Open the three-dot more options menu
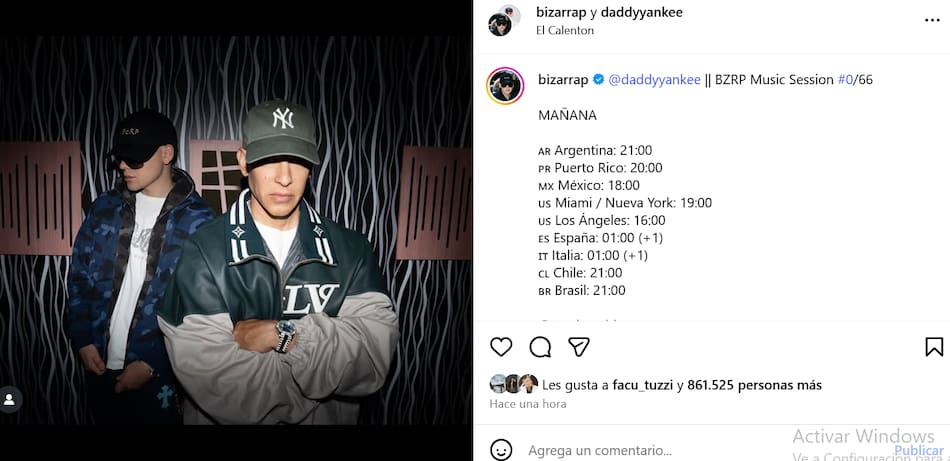 932,21
